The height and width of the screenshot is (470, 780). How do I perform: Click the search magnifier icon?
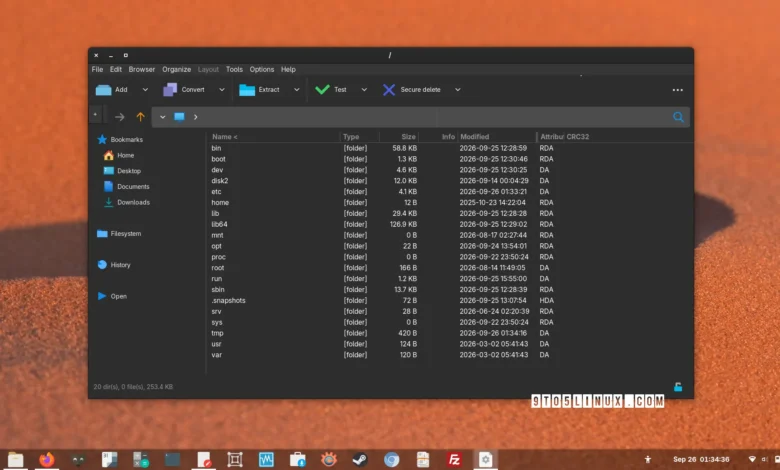pos(678,117)
